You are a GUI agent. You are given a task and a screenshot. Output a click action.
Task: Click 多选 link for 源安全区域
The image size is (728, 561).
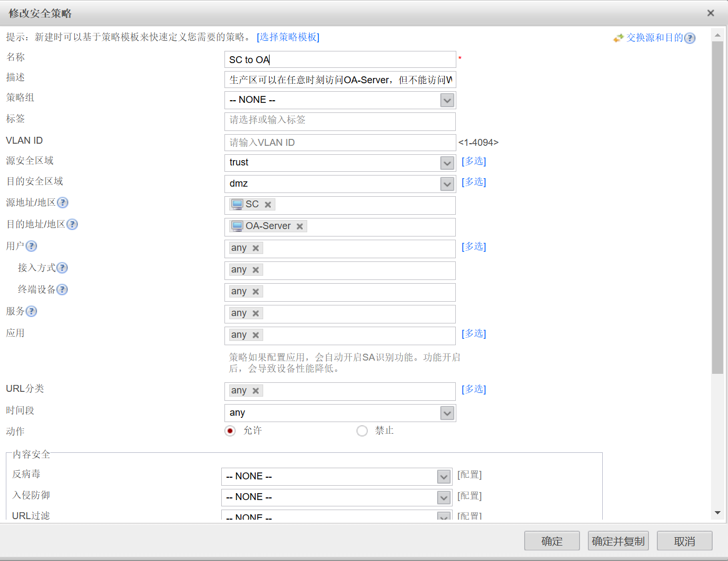(x=474, y=161)
